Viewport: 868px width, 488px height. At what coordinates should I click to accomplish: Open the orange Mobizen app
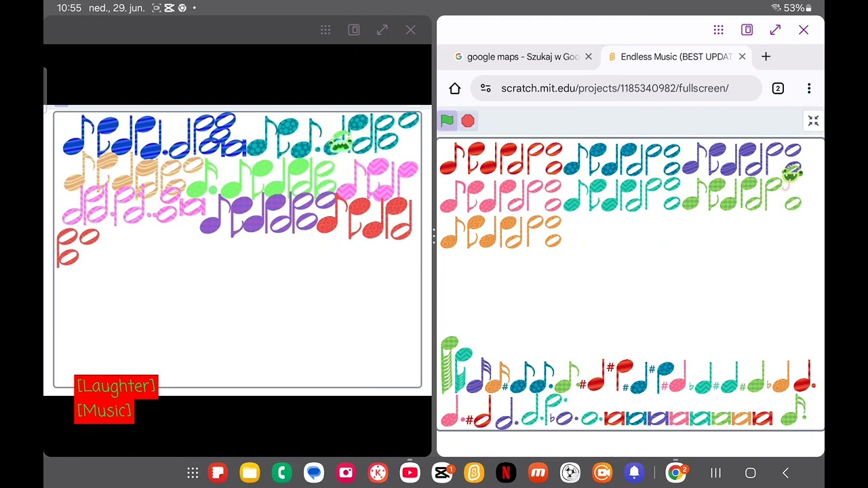(538, 473)
